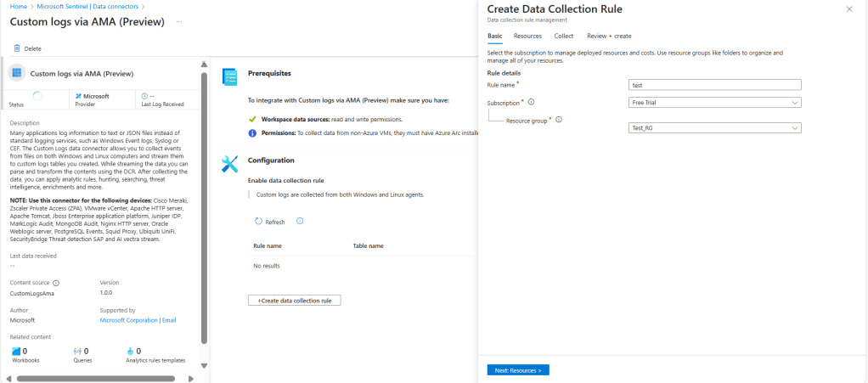Expand the Resource group dropdown
The width and height of the screenshot is (868, 383).
pos(715,128)
